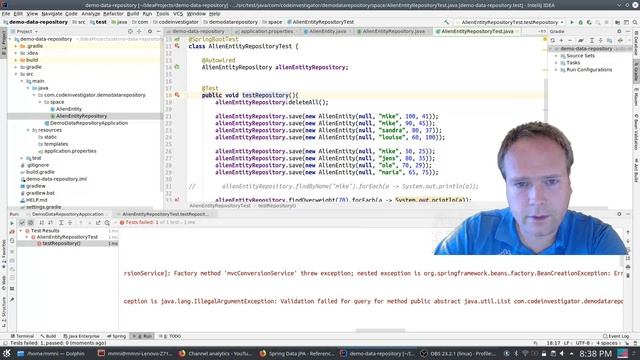Expand all nodes in Gradle panel
640x360 pixels.
pyautogui.click(x=591, y=40)
